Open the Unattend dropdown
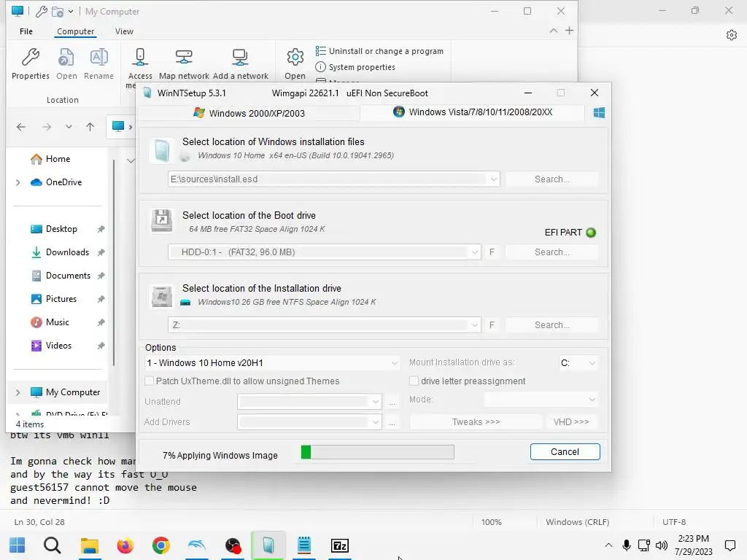Image resolution: width=747 pixels, height=560 pixels. [376, 402]
